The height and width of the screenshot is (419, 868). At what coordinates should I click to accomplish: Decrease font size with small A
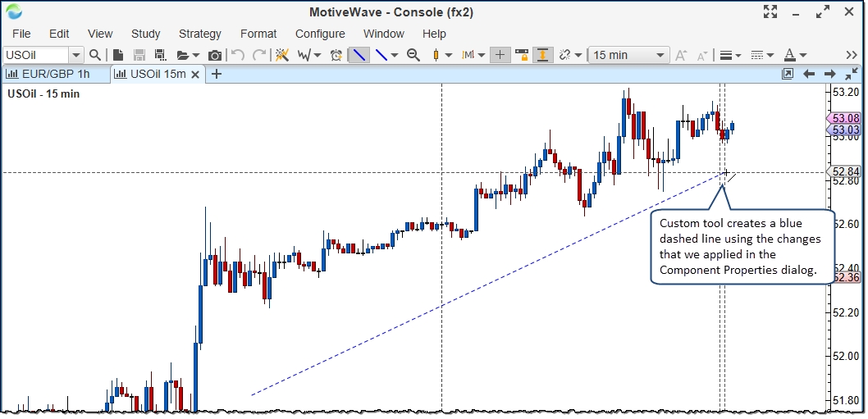[702, 56]
